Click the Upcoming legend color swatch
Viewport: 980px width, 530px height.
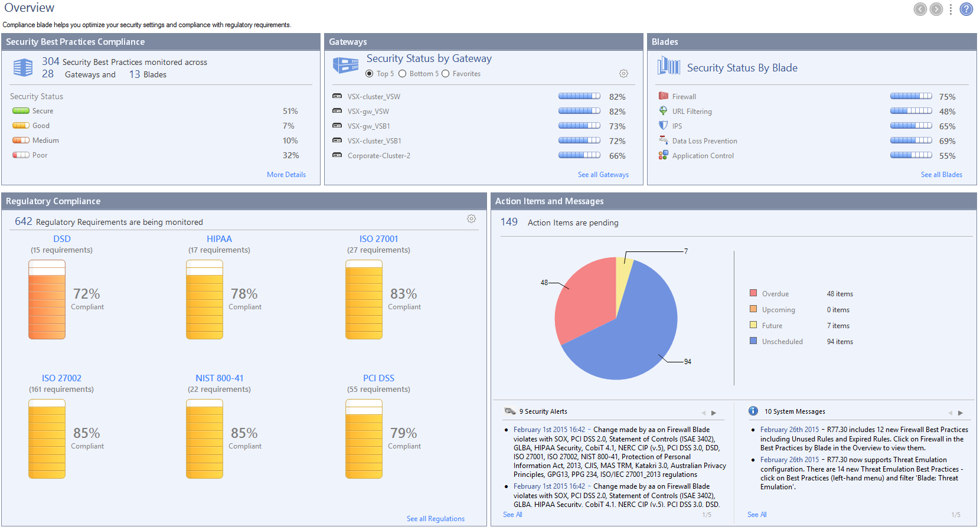[x=753, y=309]
